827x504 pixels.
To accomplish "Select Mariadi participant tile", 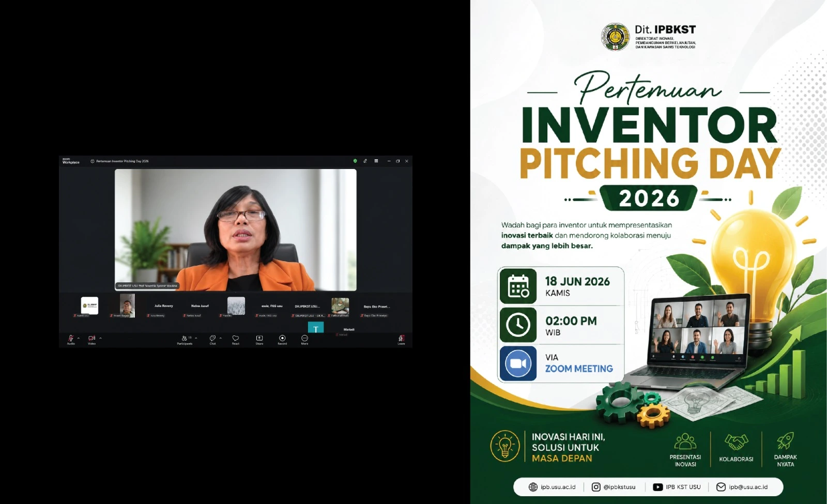I will coord(349,330).
